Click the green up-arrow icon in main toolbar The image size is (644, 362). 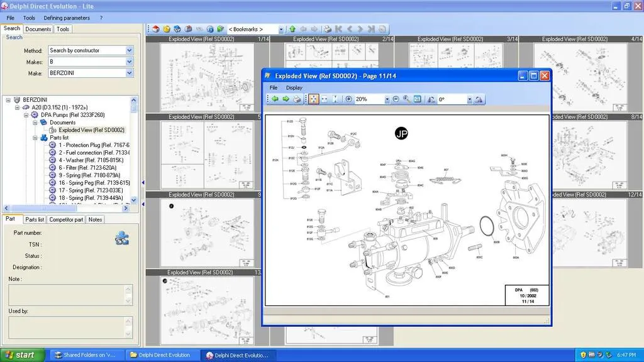(x=292, y=29)
